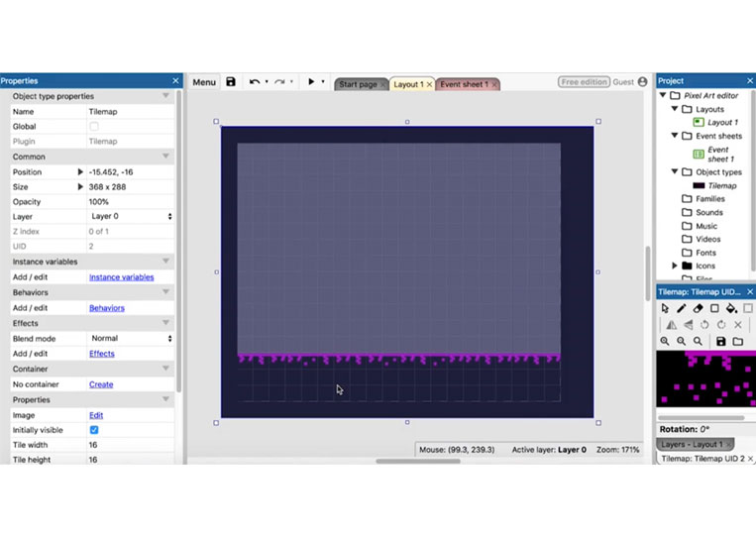The image size is (756, 536).
Task: Pick the tilemap eraser tool
Action: [698, 308]
